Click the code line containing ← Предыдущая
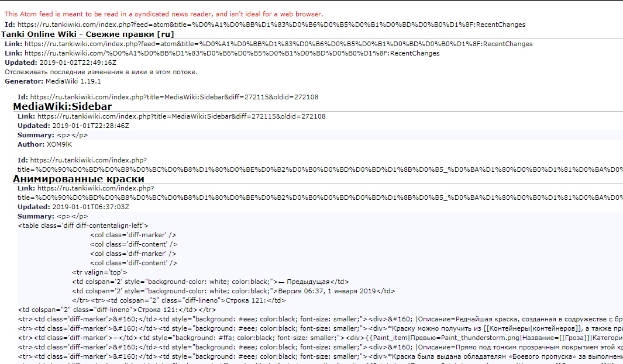This screenshot has height=364, width=623. (211, 281)
